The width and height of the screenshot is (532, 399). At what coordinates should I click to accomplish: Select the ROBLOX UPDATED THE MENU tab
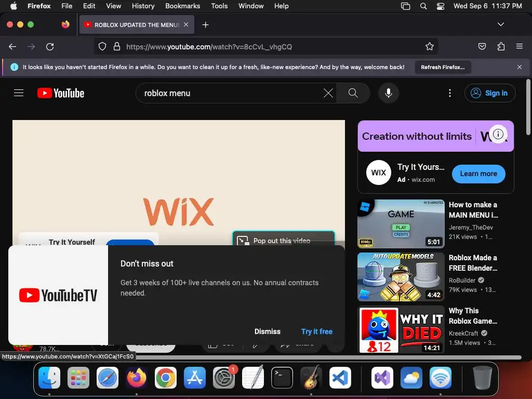pos(137,25)
